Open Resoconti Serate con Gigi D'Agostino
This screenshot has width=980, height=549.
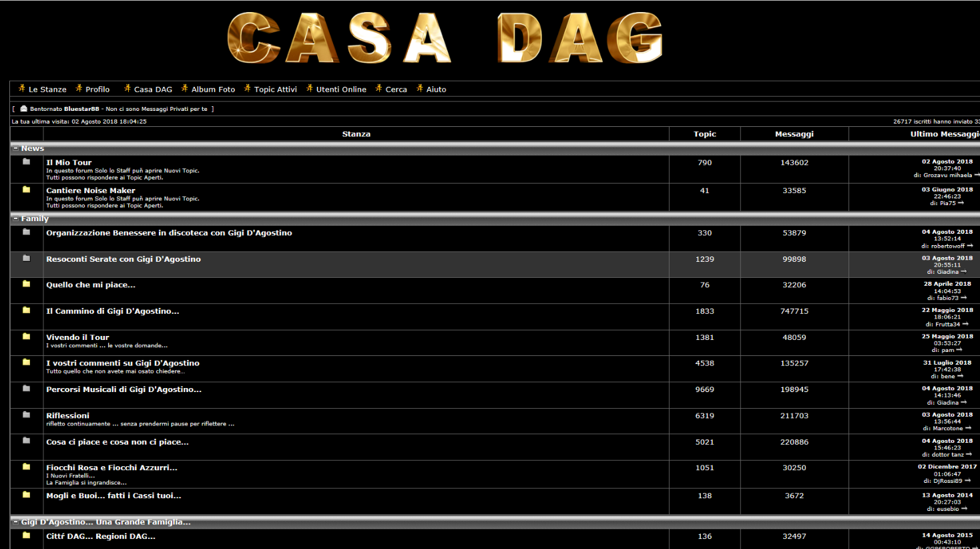coord(124,259)
